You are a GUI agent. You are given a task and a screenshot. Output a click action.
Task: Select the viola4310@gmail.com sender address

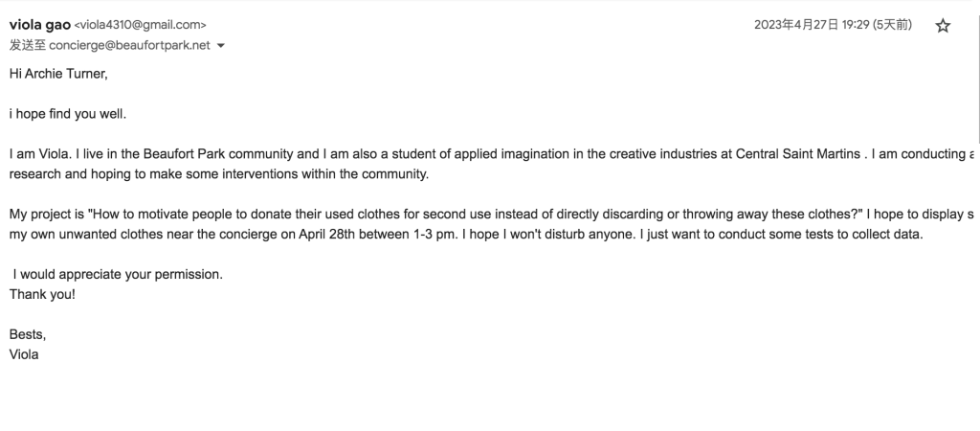[x=140, y=25]
